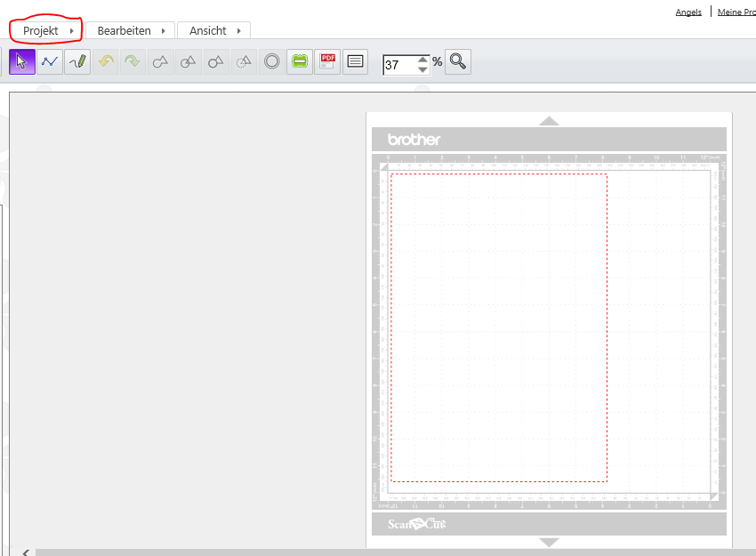Click the magnifying glass zoom button
Screen dimensions: 756x556
458,61
